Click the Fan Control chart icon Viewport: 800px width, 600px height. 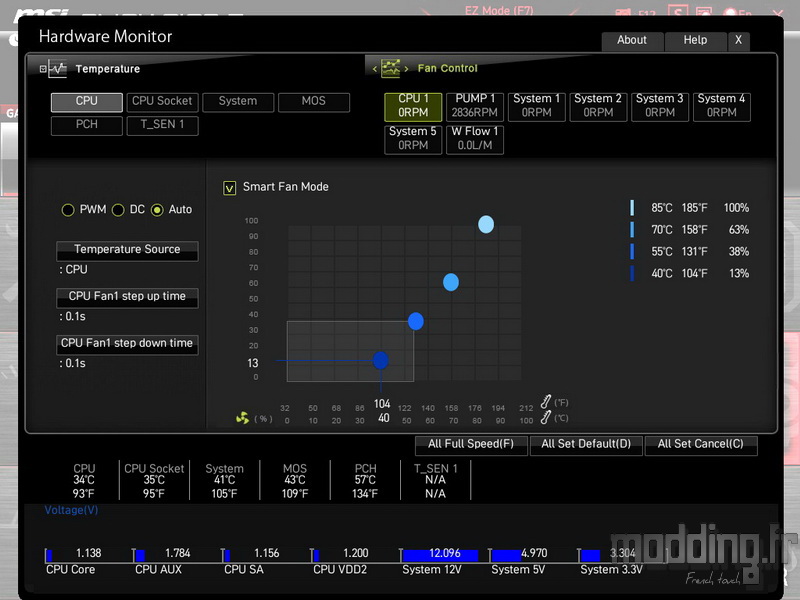391,68
